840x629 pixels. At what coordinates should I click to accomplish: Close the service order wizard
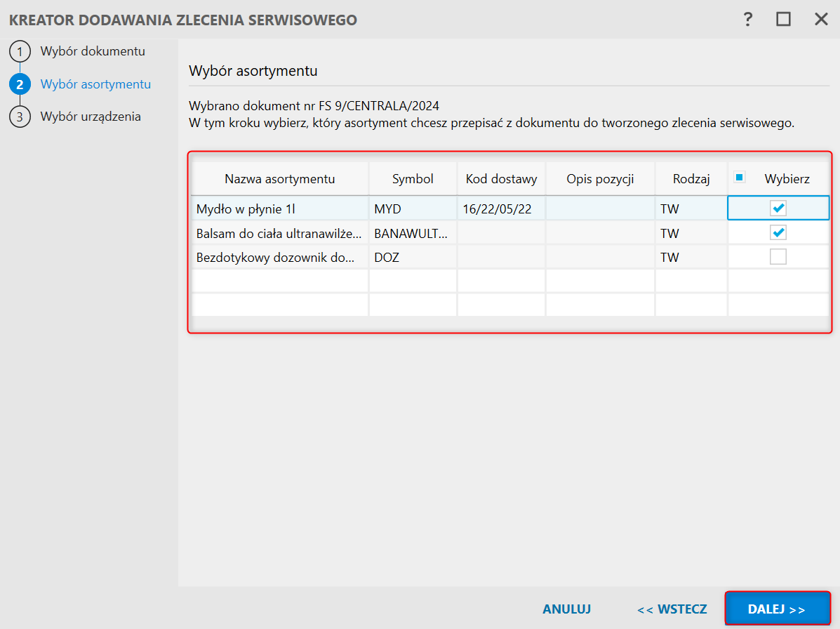point(821,20)
